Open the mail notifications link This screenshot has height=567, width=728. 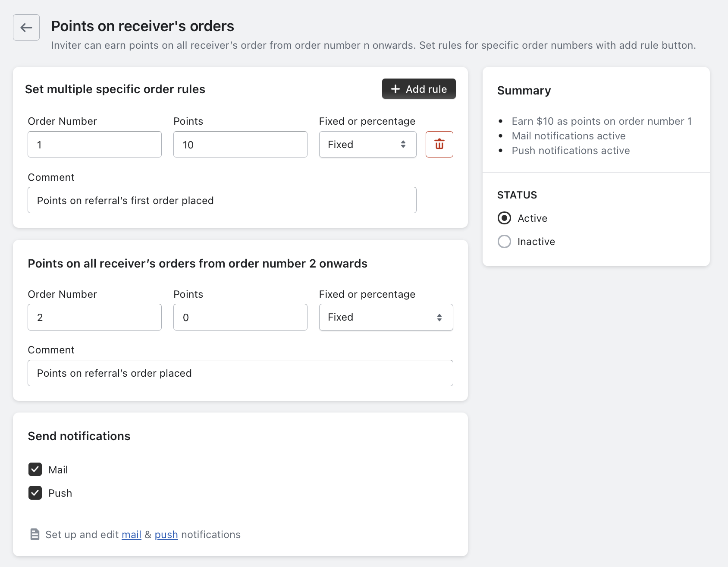[131, 535]
